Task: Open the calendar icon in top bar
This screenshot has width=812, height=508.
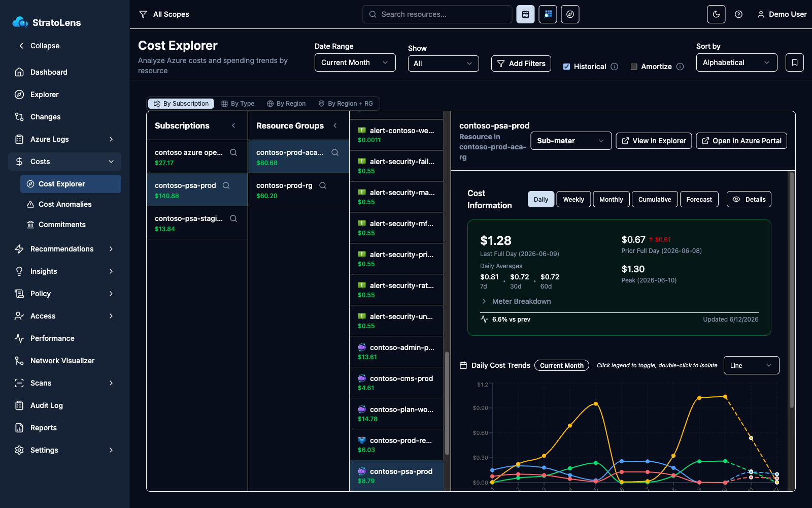Action: [x=525, y=14]
